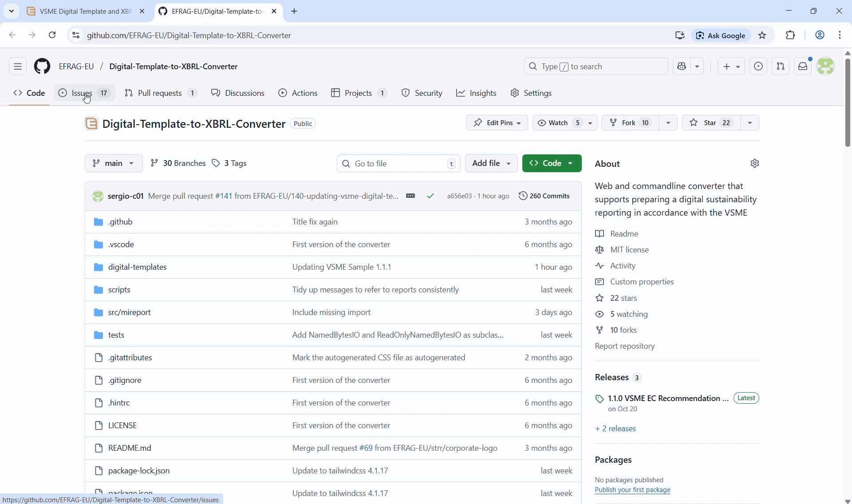Bookmark this page with the star icon

coord(762,35)
